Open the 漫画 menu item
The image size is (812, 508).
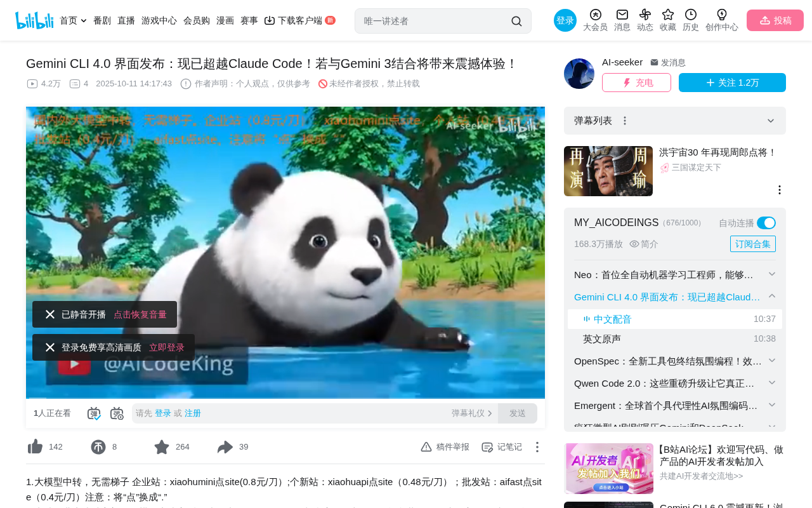(225, 21)
